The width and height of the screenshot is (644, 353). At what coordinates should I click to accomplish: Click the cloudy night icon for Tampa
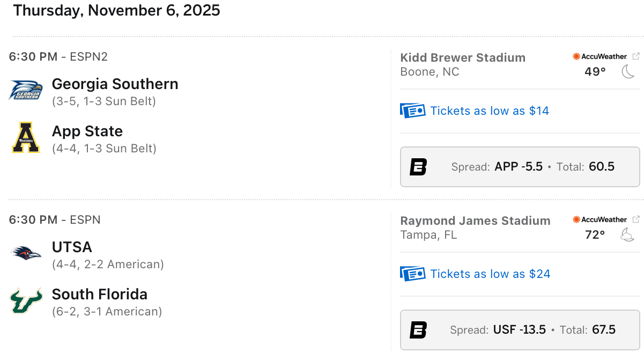click(628, 235)
